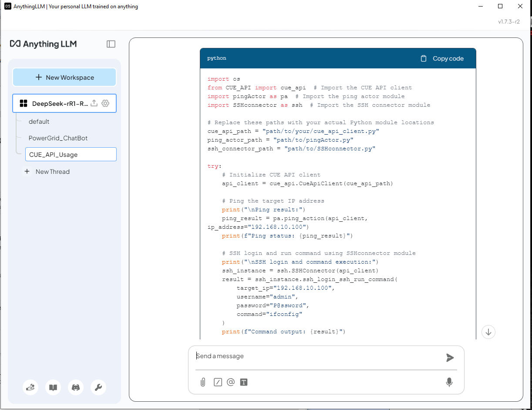This screenshot has width=532, height=410.
Task: Collapse the sidebar with the panel toggle icon
Action: [x=111, y=44]
